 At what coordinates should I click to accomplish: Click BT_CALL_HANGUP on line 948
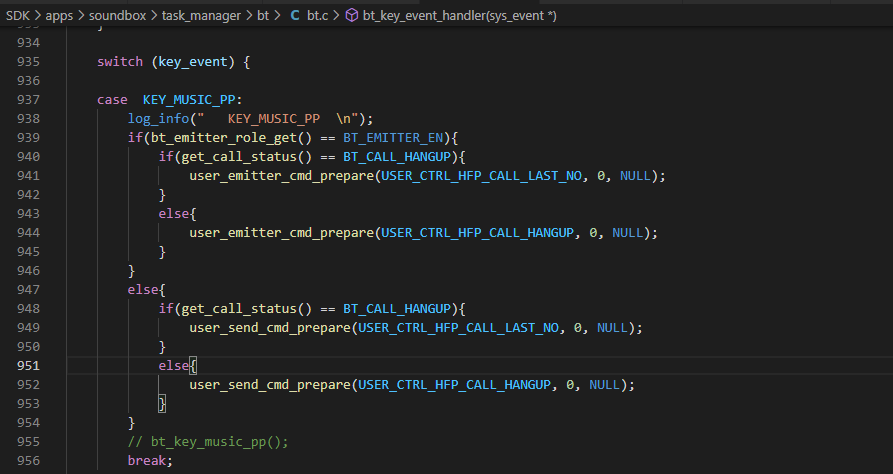pyautogui.click(x=397, y=309)
